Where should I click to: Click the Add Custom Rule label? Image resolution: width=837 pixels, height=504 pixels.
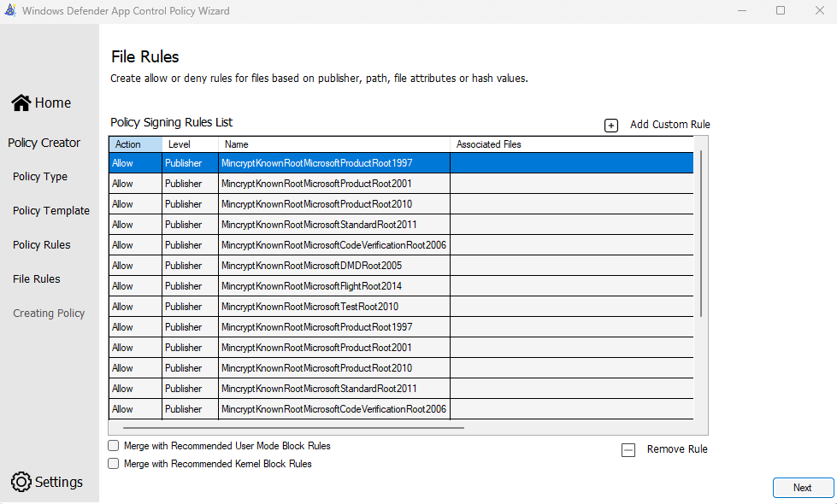point(670,124)
